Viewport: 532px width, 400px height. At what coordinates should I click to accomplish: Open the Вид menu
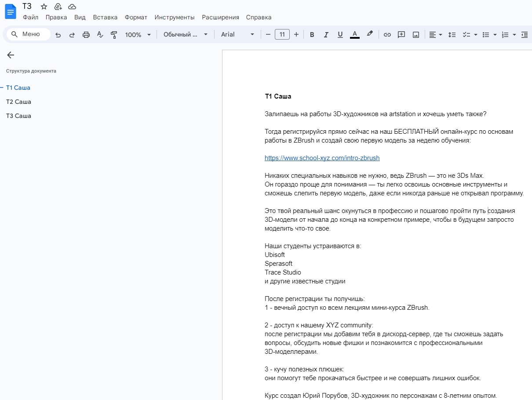click(x=80, y=17)
